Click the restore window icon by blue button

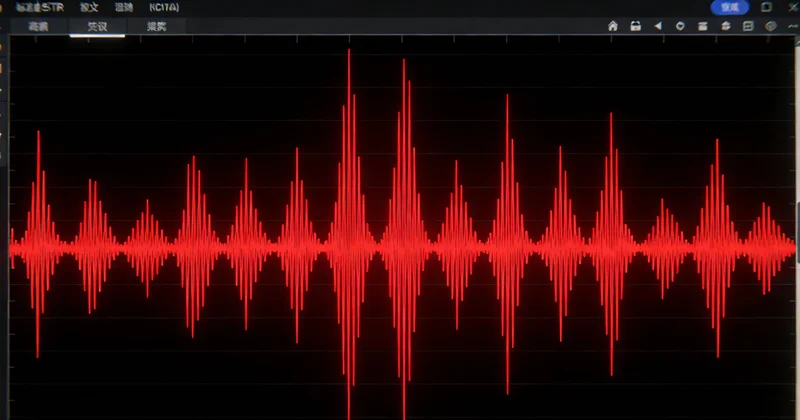coord(766,7)
